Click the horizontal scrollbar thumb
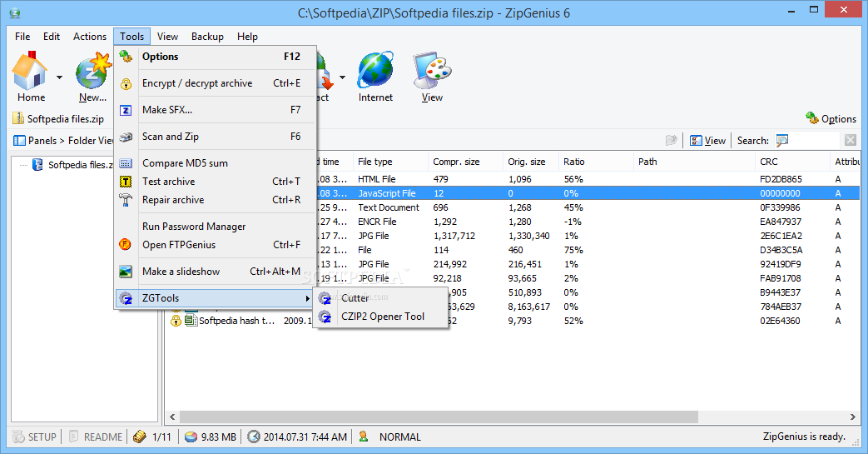 (x=439, y=417)
